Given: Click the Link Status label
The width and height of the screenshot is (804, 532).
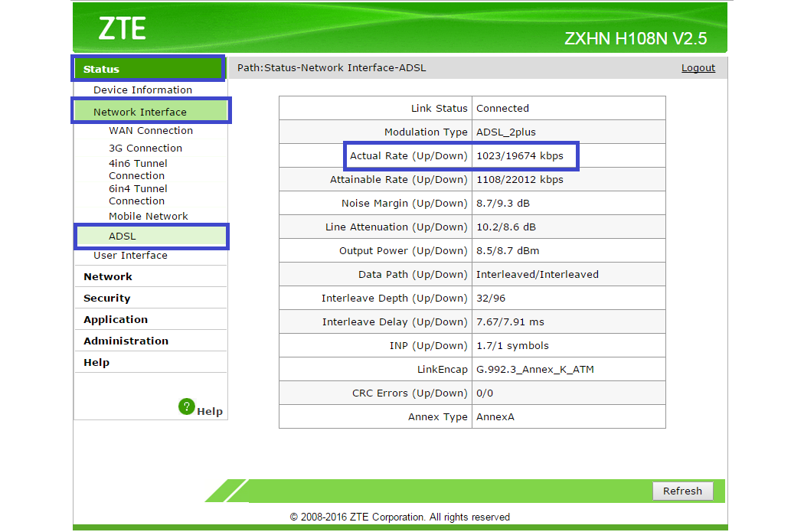Looking at the screenshot, I should point(440,109).
